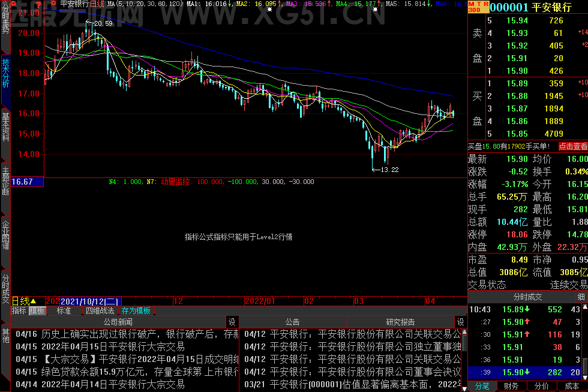This screenshot has height=392, width=588.
Task: Open the 日线 period selector with yellow triangle
Action: pyautogui.click(x=24, y=301)
